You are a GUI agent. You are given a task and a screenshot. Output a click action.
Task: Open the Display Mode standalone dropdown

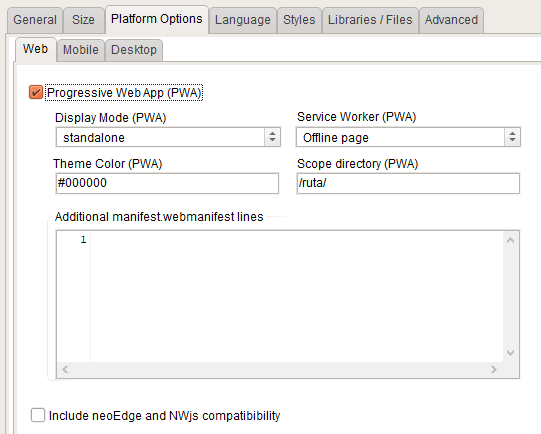pos(168,137)
